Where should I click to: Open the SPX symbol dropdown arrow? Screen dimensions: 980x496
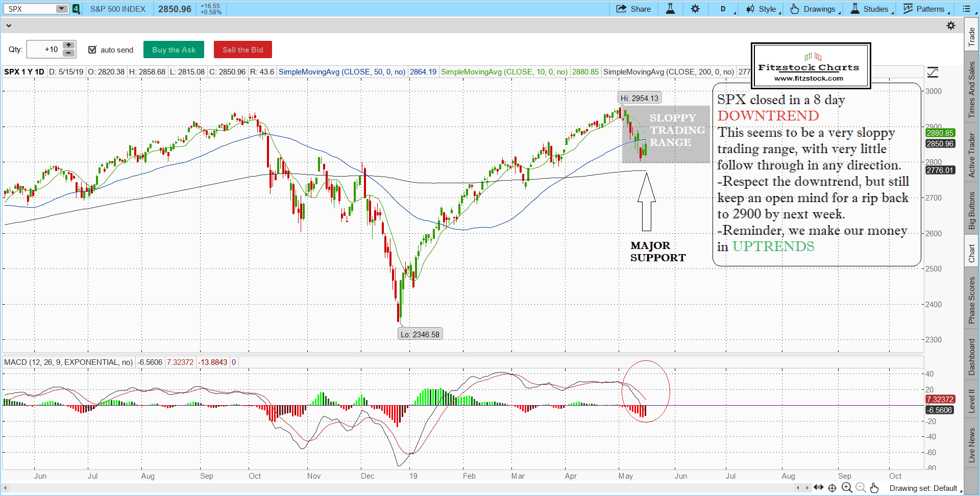click(x=61, y=9)
